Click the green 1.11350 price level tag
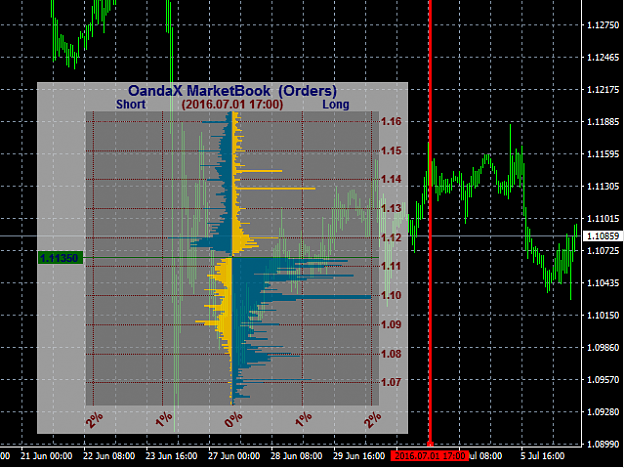Image resolution: width=625 pixels, height=469 pixels. point(60,258)
